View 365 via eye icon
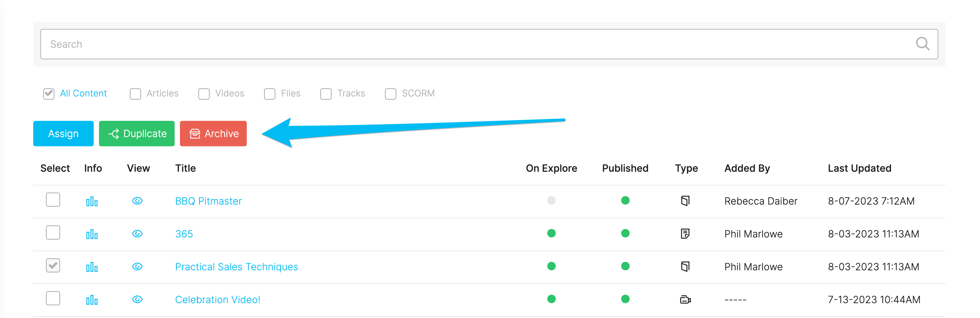The height and width of the screenshot is (318, 980). [137, 234]
